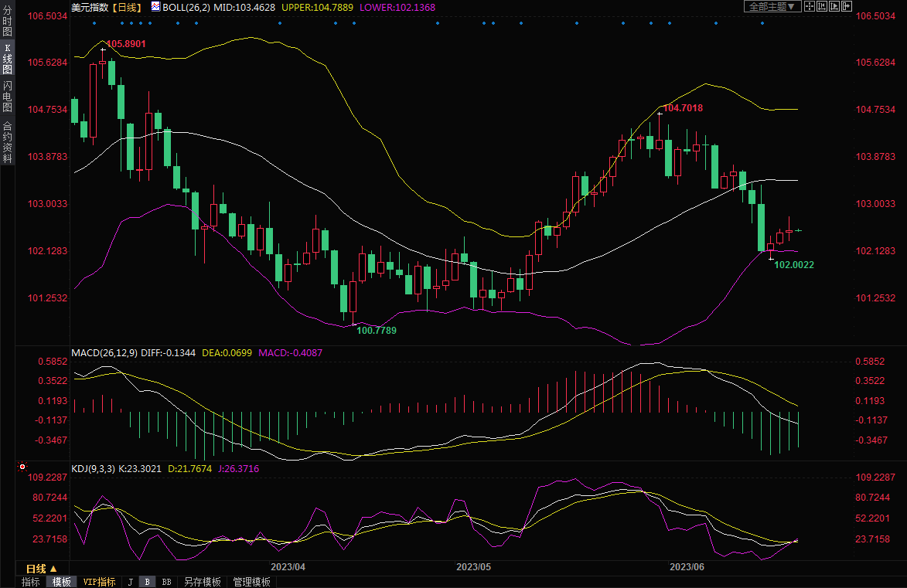This screenshot has height=588, width=907.
Task: Click the 105.8901 high price marker
Action: [125, 44]
